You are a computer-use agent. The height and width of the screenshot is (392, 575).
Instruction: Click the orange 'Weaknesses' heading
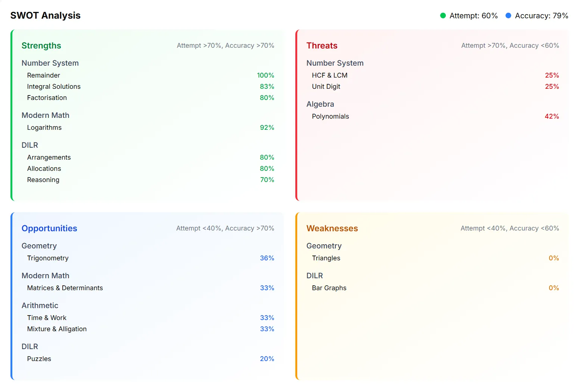point(332,228)
